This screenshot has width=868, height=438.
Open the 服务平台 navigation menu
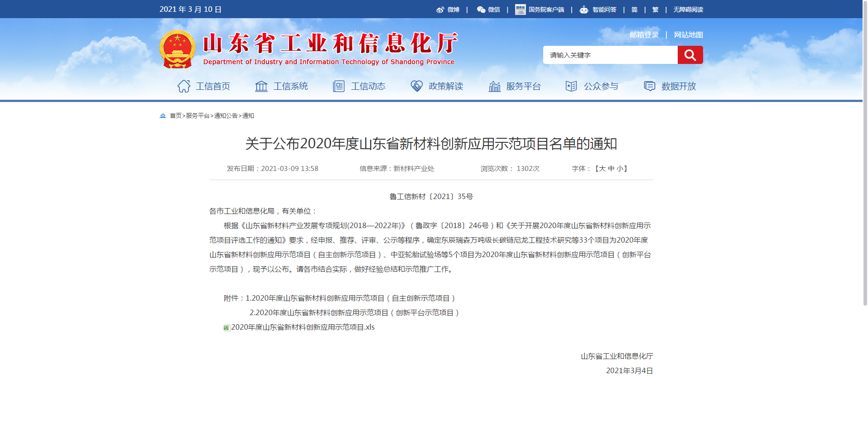coord(515,86)
